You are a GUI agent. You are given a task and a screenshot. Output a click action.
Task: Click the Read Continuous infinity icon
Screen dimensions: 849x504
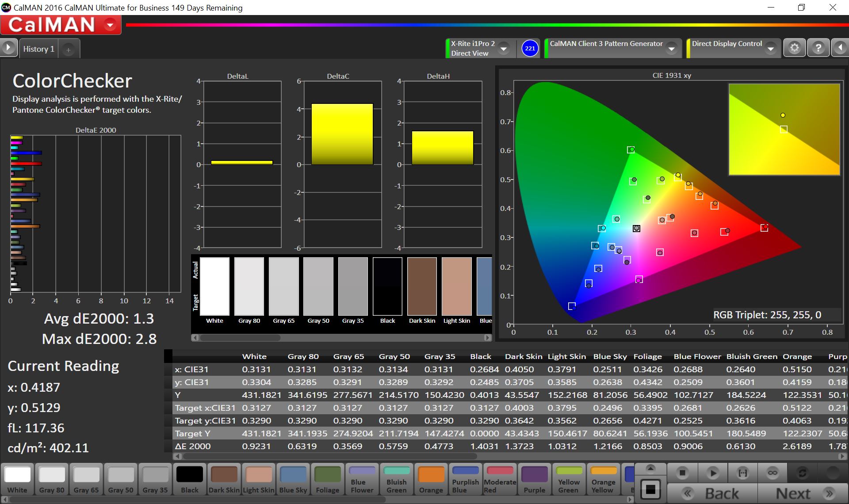[x=773, y=473]
